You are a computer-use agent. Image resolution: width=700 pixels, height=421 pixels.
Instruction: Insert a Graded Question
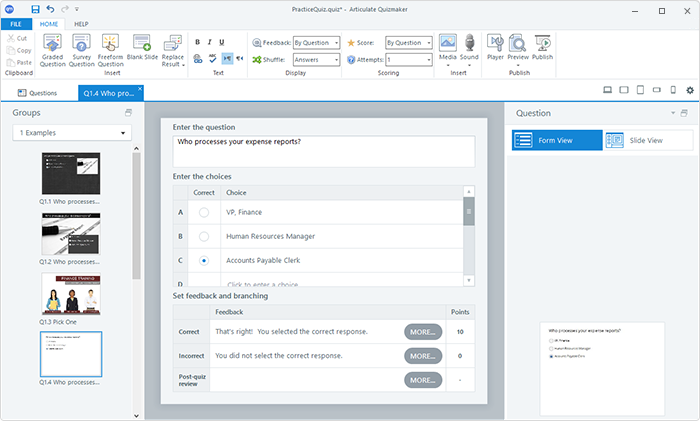52,51
